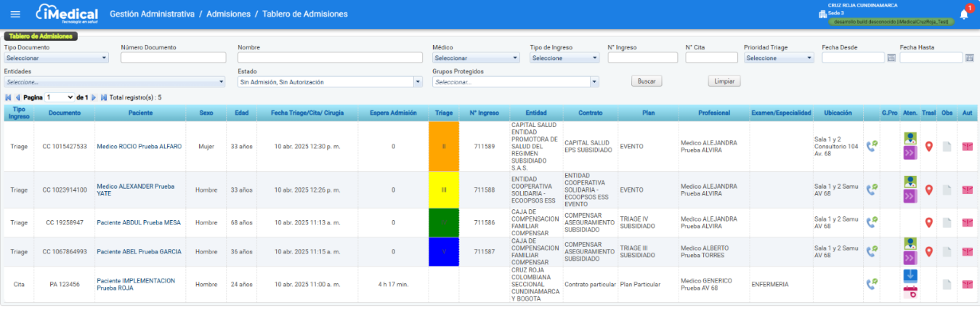Viewport: 980px width, 329px height.
Task: Click the red location pin for ALEXANDER YATE
Action: click(x=928, y=190)
